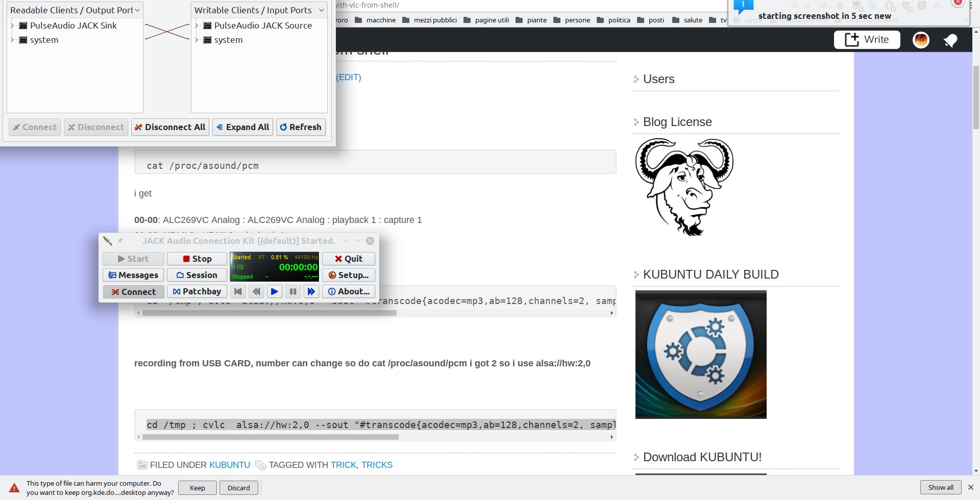Open the politica bookmark folder
Image resolution: width=980 pixels, height=500 pixels.
click(x=613, y=20)
